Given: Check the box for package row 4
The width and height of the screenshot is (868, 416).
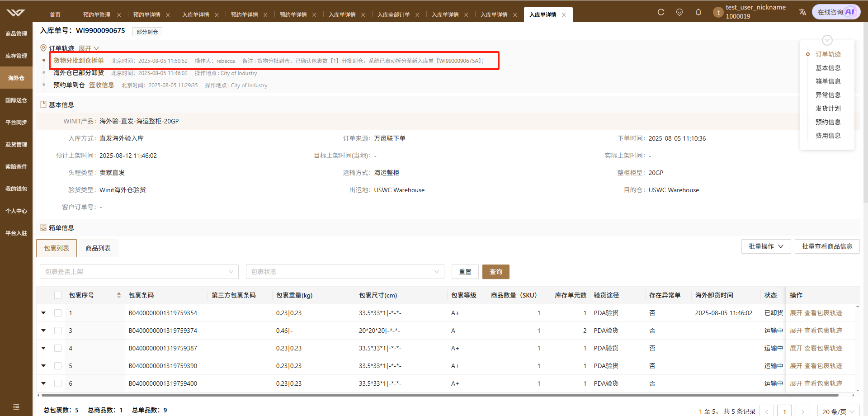Looking at the screenshot, I should pos(58,348).
